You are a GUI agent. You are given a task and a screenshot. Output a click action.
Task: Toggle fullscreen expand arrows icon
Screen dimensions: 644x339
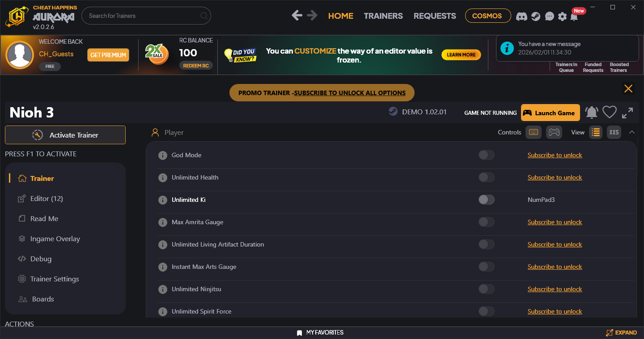click(x=627, y=113)
